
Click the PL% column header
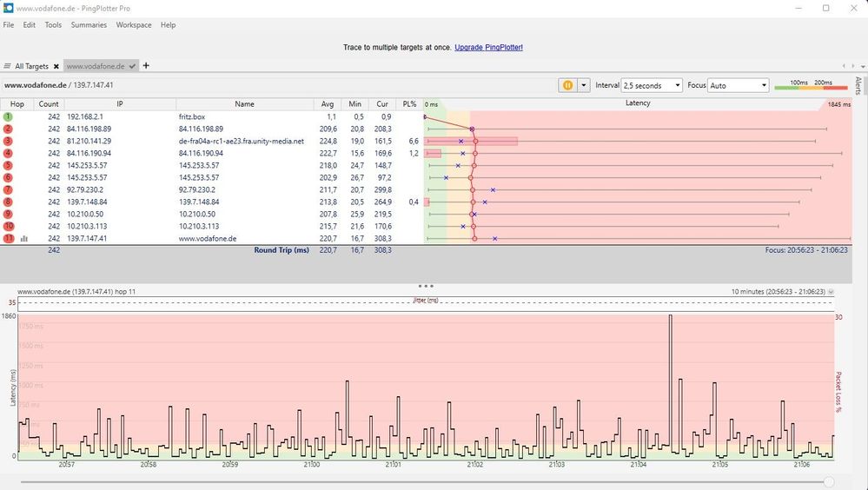(409, 104)
